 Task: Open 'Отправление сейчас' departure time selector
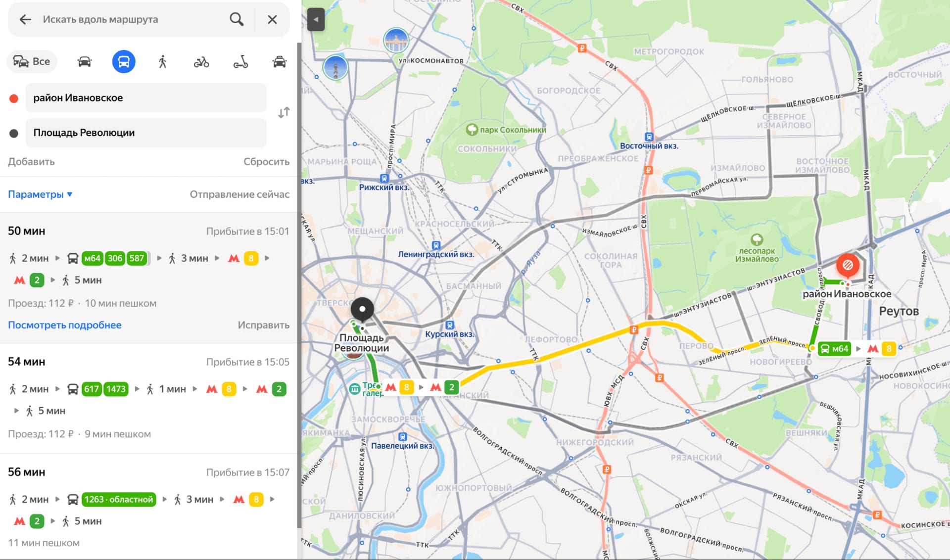(239, 194)
